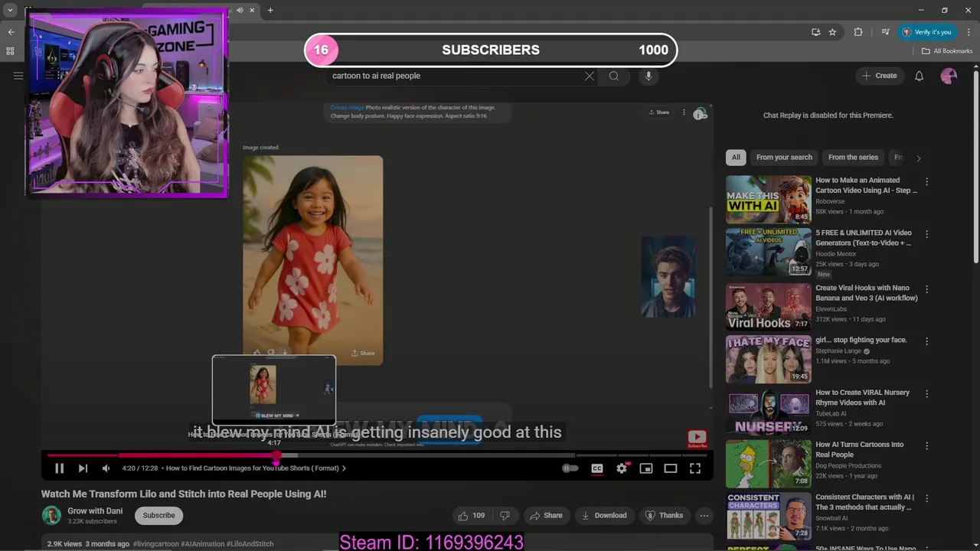Switch to miniplayer mode

pos(646,468)
